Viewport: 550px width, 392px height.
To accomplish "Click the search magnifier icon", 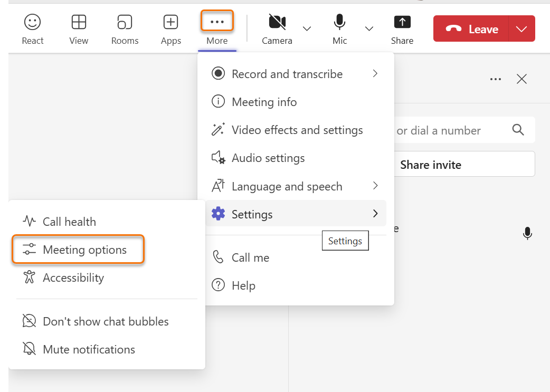I will tap(518, 130).
